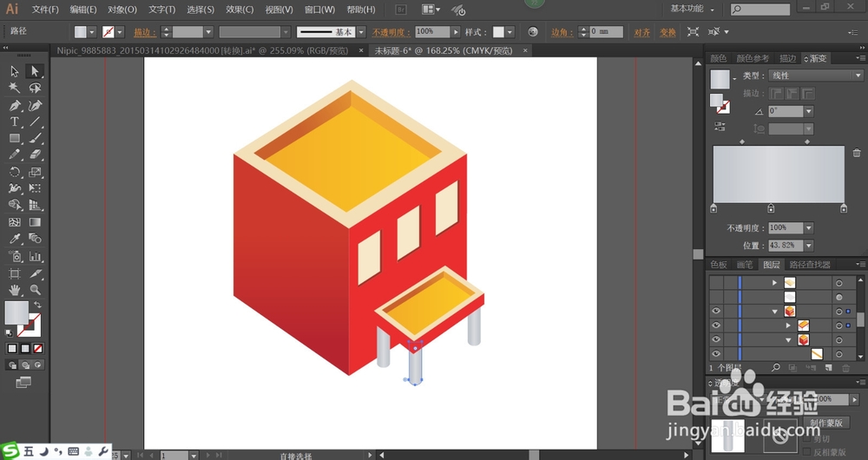The image size is (868, 460).
Task: Open the gradient 不透明度 dropdown arrow
Action: pyautogui.click(x=809, y=227)
